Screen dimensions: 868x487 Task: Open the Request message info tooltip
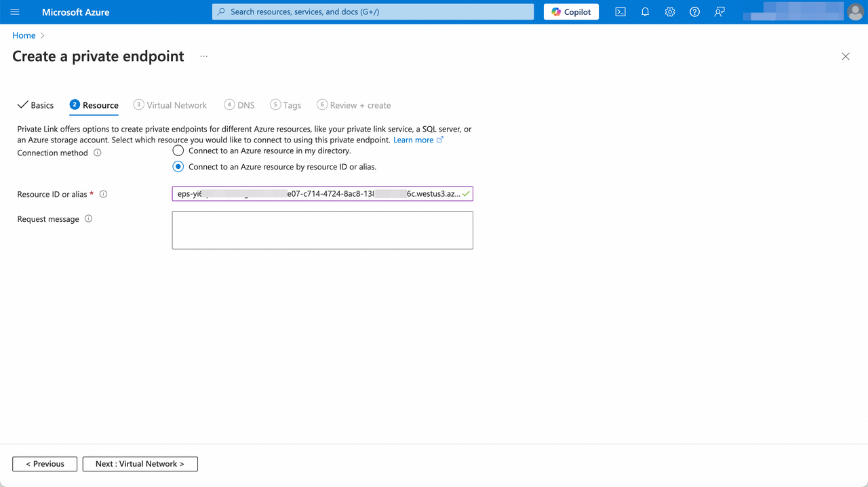tap(88, 218)
